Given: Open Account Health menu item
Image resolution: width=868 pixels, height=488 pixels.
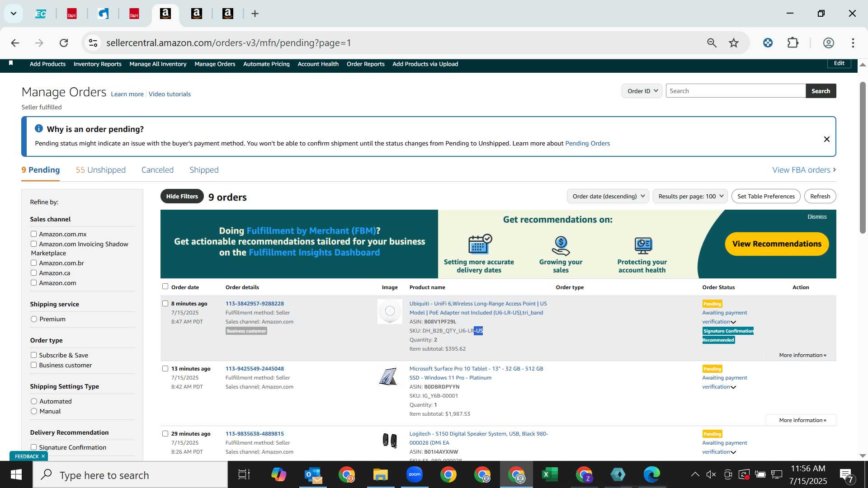Looking at the screenshot, I should (318, 64).
